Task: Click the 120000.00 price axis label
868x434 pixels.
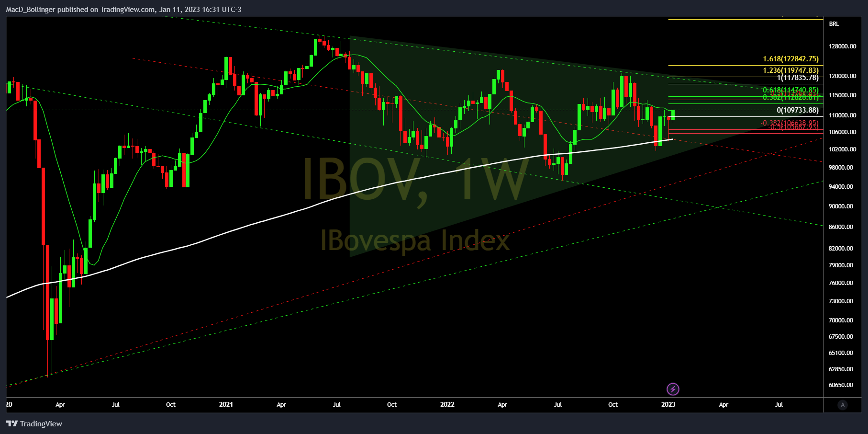Action: (843, 76)
